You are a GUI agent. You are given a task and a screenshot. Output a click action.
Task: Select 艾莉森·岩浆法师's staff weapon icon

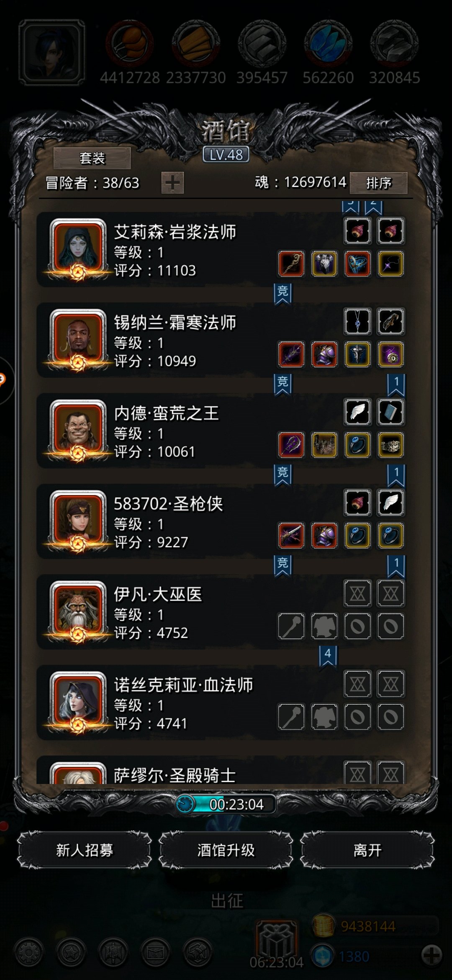coord(291,264)
